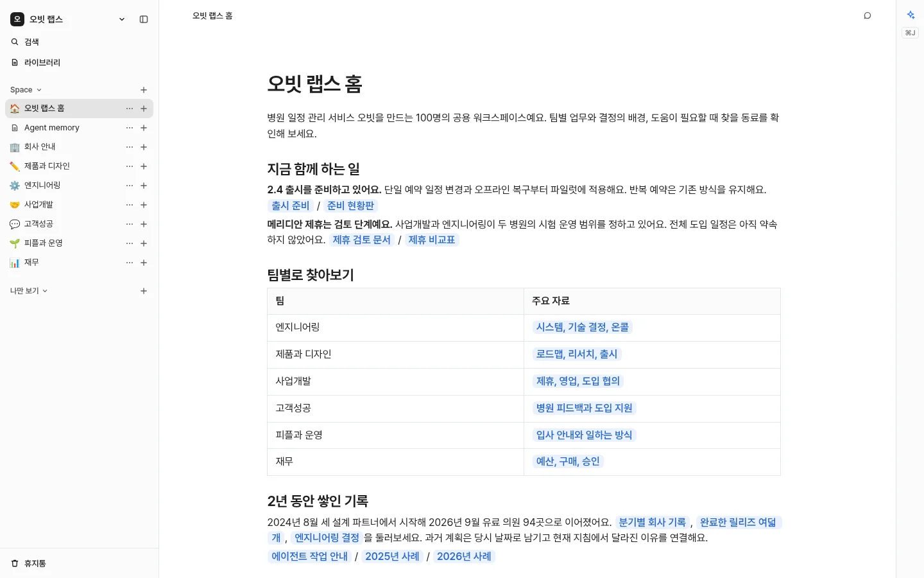924x578 pixels.
Task: Collapse the Space section chevron
Action: coord(39,90)
